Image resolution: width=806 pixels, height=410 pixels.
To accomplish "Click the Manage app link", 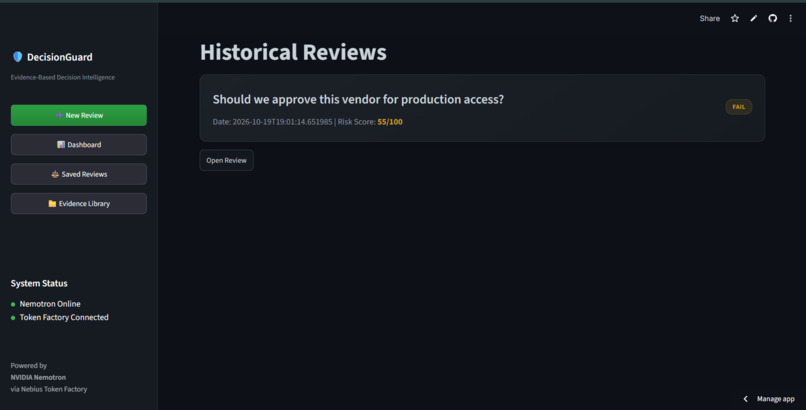I will tap(775, 399).
